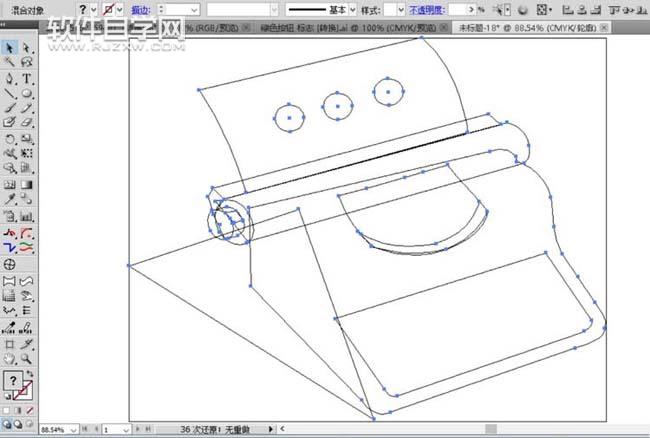Open Recolor Artwork from the control bar
The height and width of the screenshot is (438, 650).
click(523, 10)
